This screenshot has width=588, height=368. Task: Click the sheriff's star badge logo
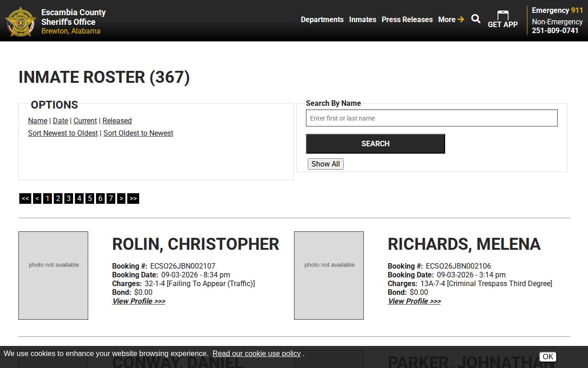click(21, 22)
